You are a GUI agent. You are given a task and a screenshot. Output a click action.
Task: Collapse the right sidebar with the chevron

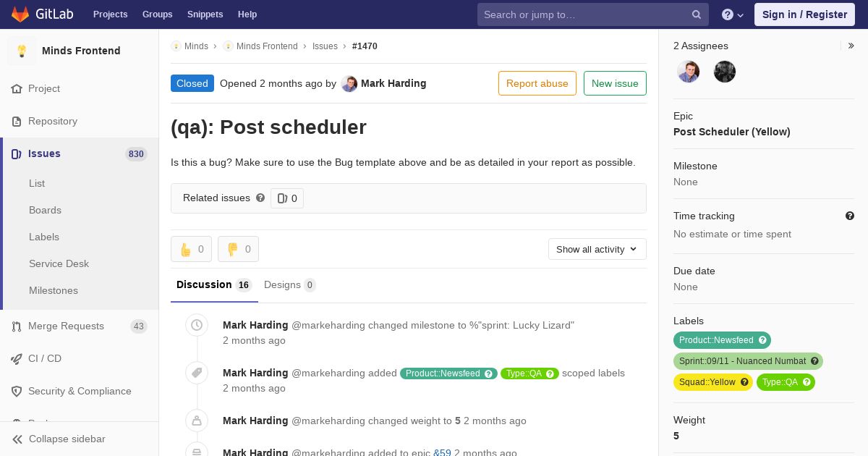pyautogui.click(x=851, y=46)
